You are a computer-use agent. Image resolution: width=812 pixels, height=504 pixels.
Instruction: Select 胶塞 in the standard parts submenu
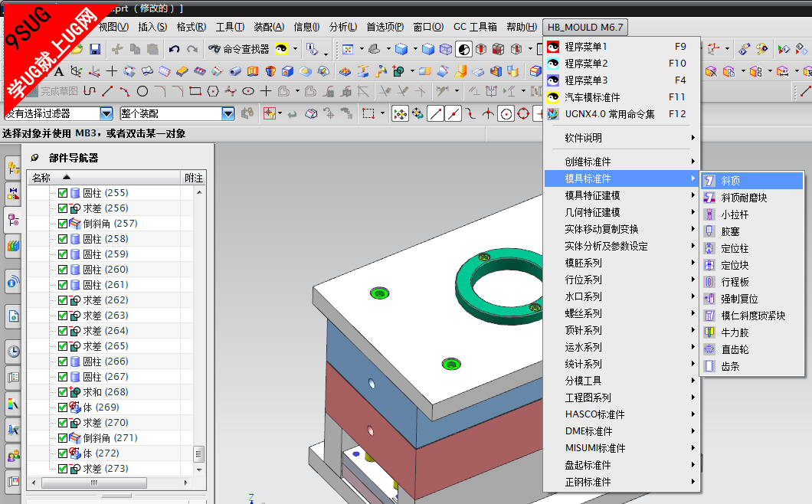coord(730,231)
